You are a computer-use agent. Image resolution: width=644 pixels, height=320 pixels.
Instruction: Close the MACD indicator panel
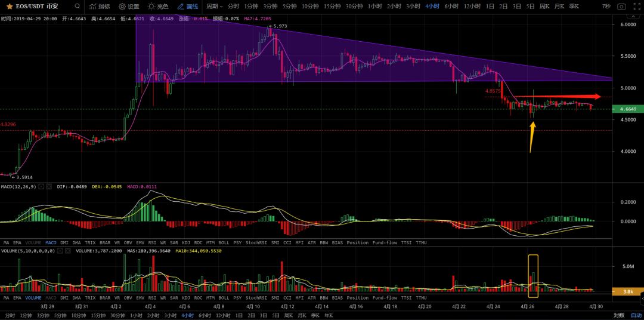tap(49, 187)
